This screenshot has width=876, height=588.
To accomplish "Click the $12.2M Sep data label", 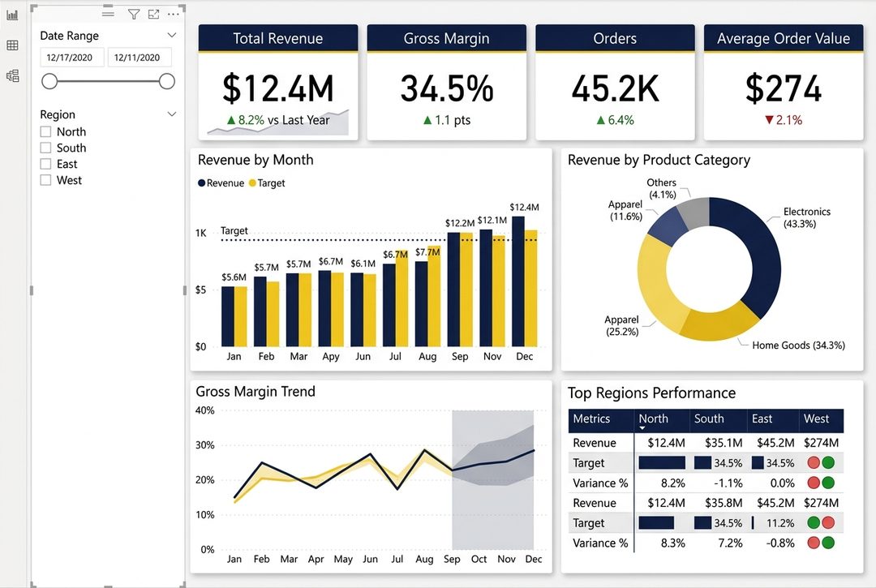I will [x=460, y=223].
